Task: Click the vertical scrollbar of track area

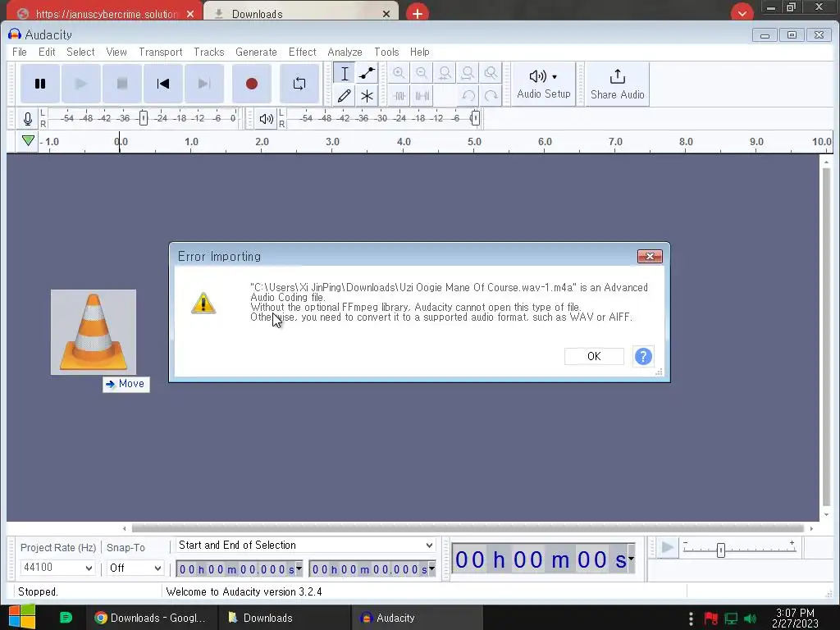Action: (x=826, y=336)
